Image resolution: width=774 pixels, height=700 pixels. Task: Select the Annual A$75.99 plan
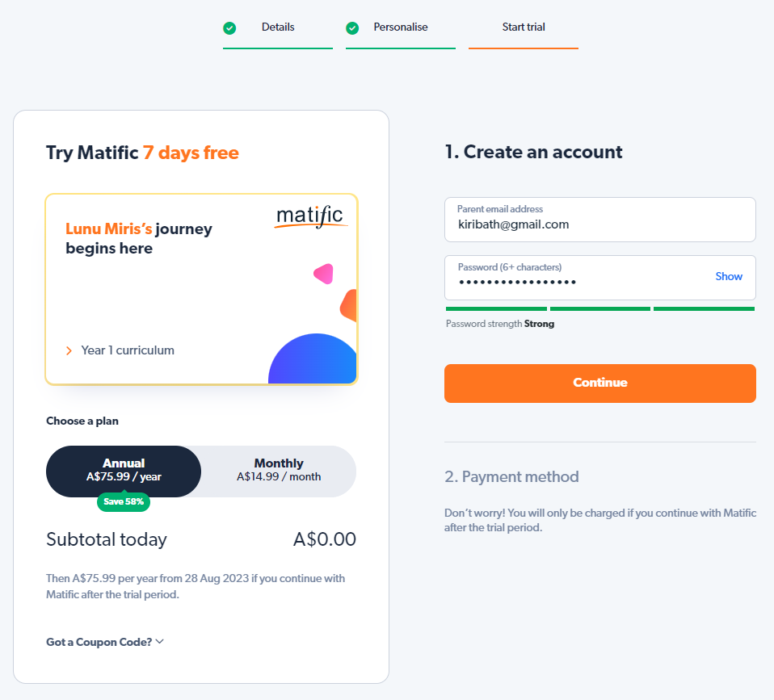tap(124, 471)
